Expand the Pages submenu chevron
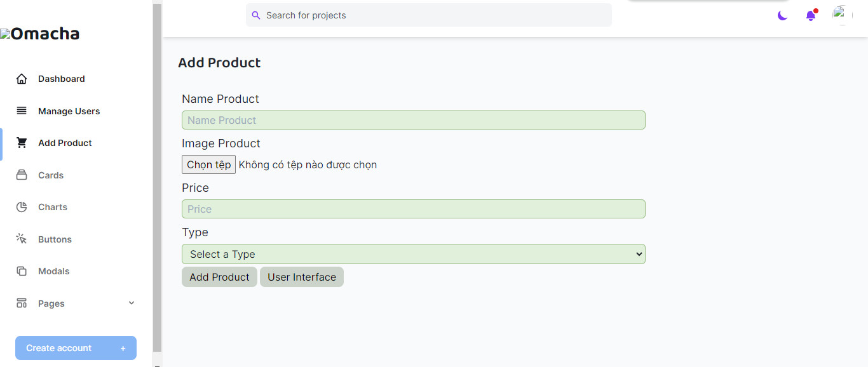This screenshot has width=868, height=367. pyautogui.click(x=132, y=303)
